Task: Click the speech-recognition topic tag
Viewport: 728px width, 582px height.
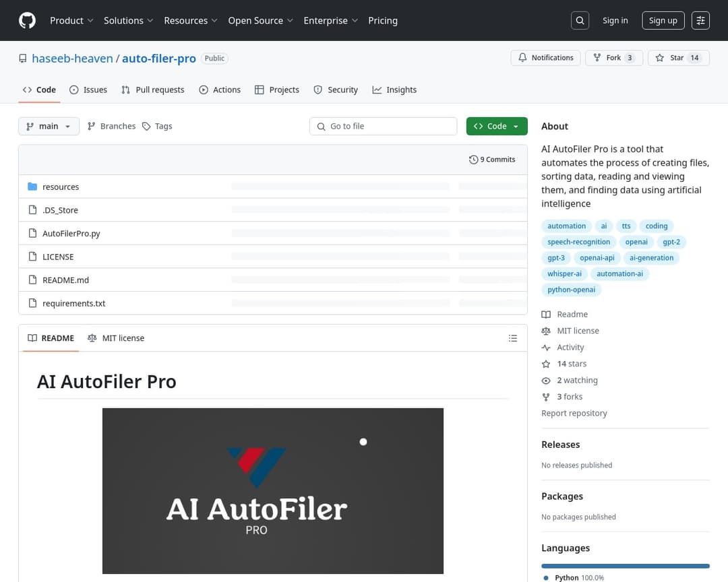Action: (x=578, y=242)
